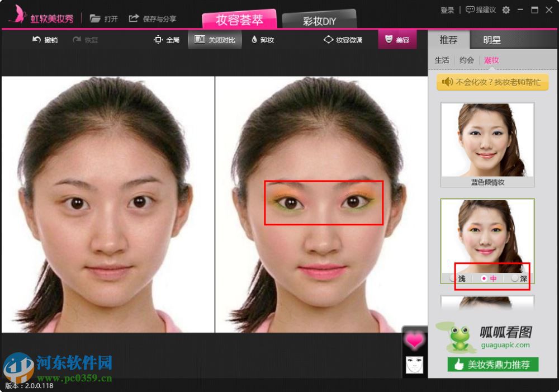Click the 恢复 (redo) icon
559x392 pixels.
pyautogui.click(x=84, y=39)
